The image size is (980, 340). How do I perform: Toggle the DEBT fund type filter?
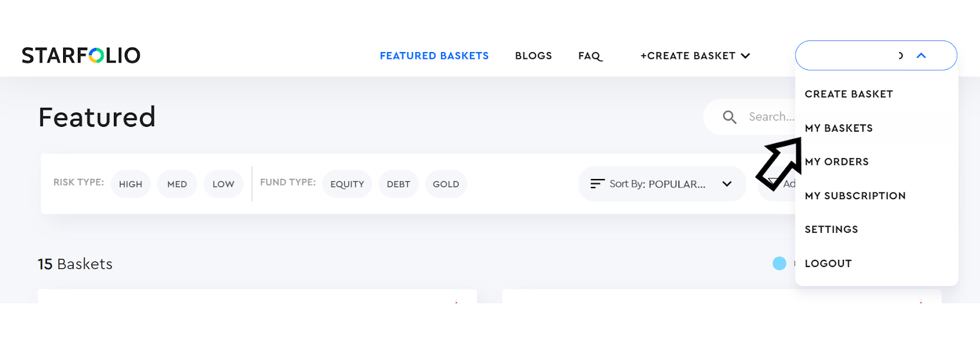pyautogui.click(x=399, y=184)
